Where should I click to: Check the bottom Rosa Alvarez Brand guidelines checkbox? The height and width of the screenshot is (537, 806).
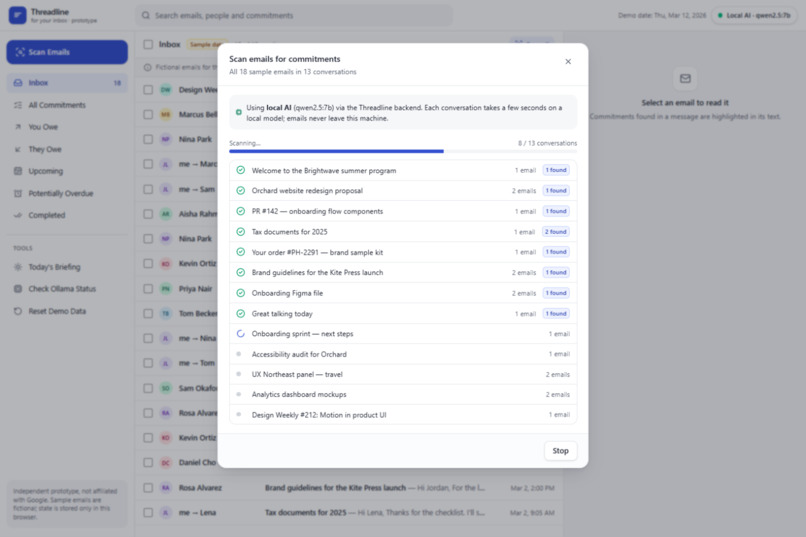(148, 488)
